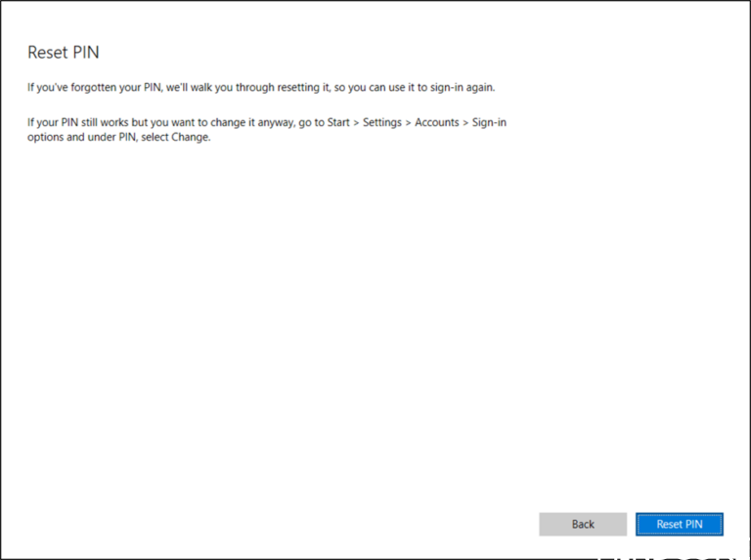Click the word Change in the instructions
Screen dimensions: 751x560
[x=191, y=137]
